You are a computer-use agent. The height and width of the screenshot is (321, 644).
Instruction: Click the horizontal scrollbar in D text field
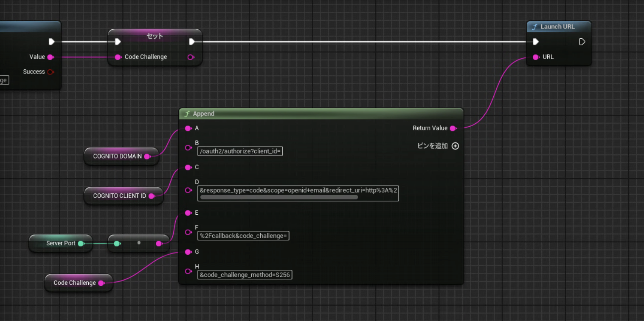[x=279, y=197]
